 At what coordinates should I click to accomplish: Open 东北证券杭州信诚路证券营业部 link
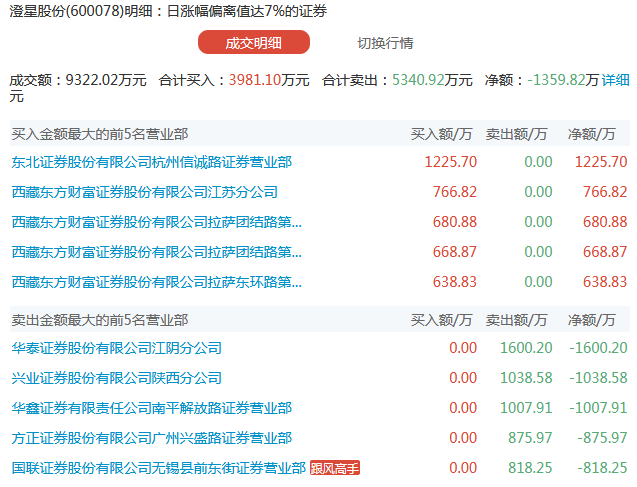click(151, 161)
